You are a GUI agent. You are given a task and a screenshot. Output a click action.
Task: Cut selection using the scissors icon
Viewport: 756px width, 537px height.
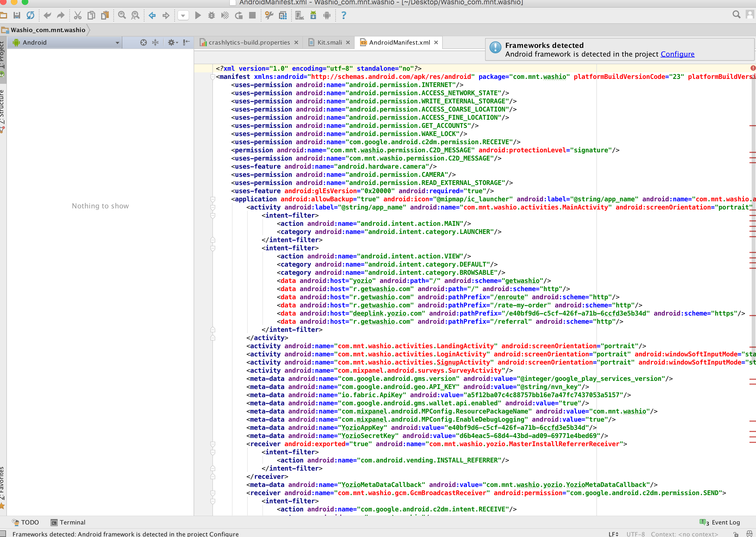click(x=78, y=15)
